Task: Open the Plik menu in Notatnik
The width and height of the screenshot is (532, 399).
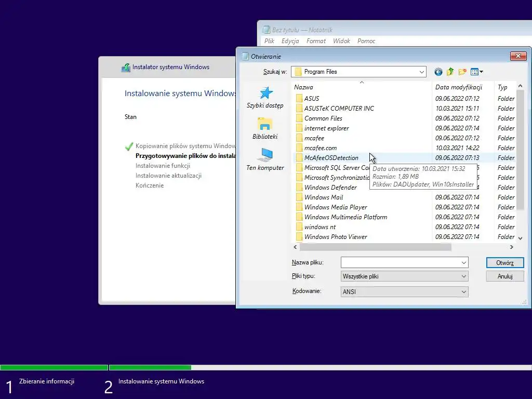Action: pos(269,41)
